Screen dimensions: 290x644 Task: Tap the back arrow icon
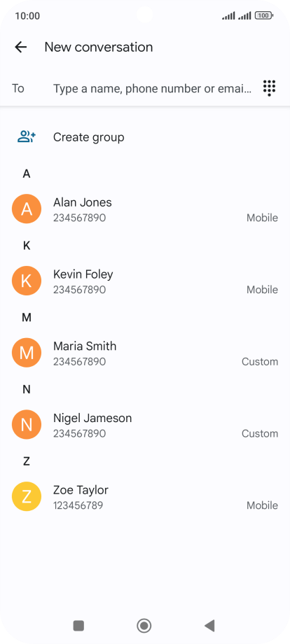20,47
